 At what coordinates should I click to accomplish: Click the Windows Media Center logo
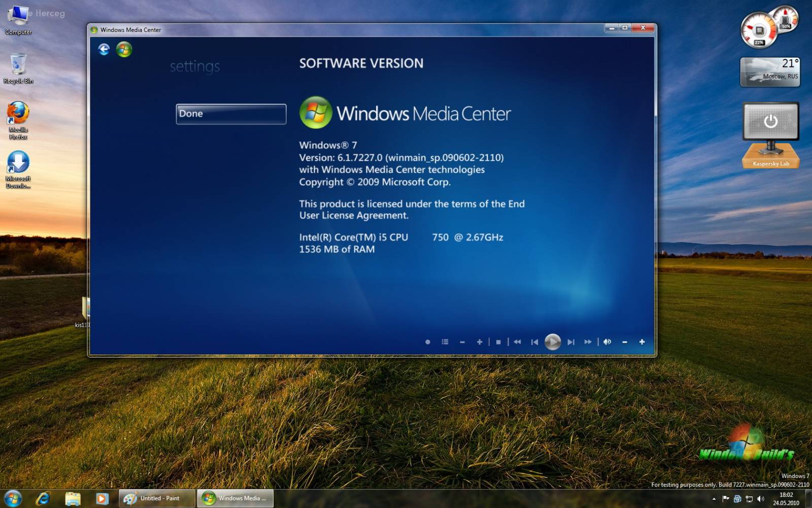click(405, 113)
